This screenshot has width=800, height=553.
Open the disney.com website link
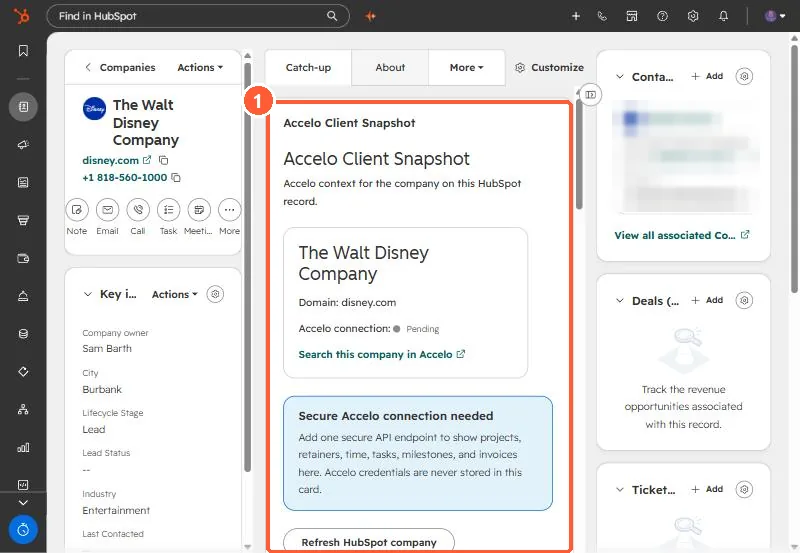[111, 160]
